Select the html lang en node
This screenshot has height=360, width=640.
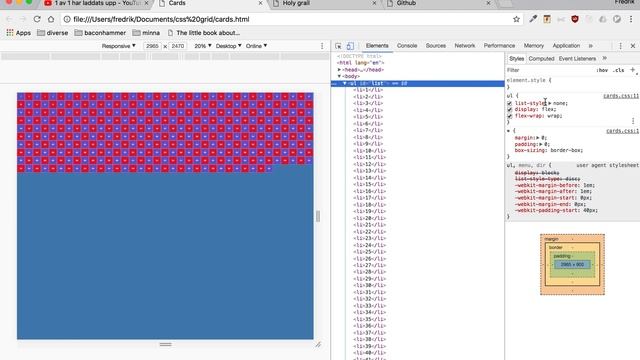(x=360, y=63)
